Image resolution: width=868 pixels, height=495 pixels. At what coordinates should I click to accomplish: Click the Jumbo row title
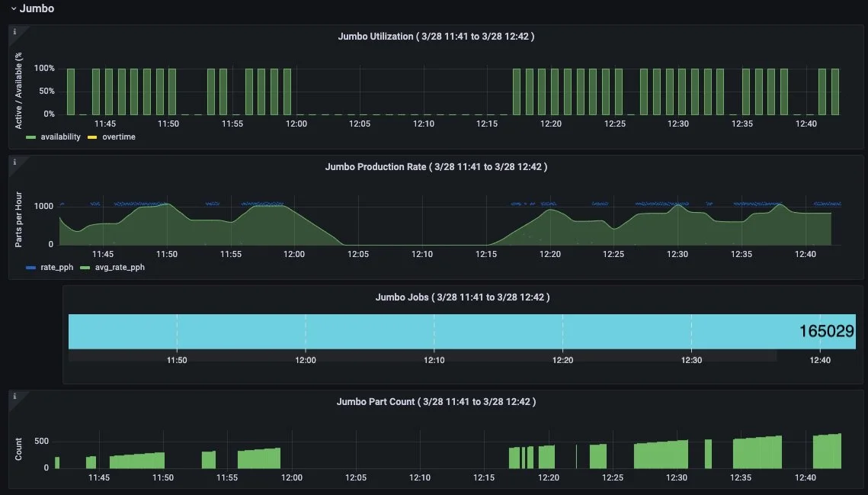pyautogui.click(x=37, y=8)
